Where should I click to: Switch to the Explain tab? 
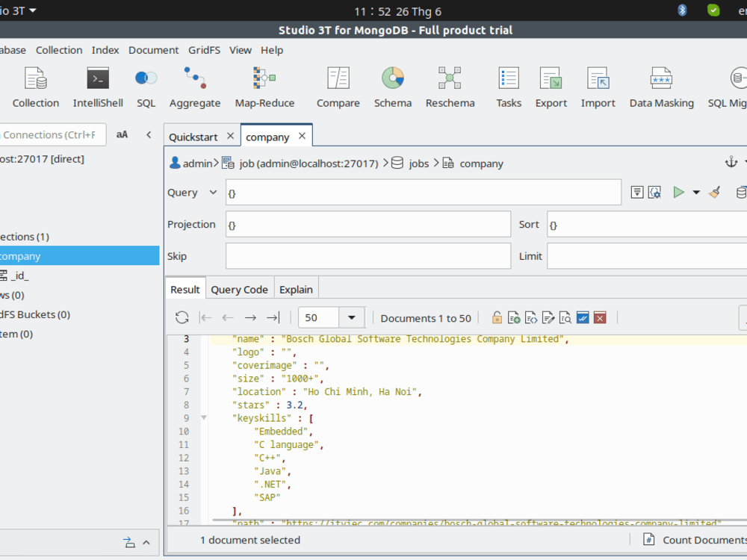click(296, 290)
